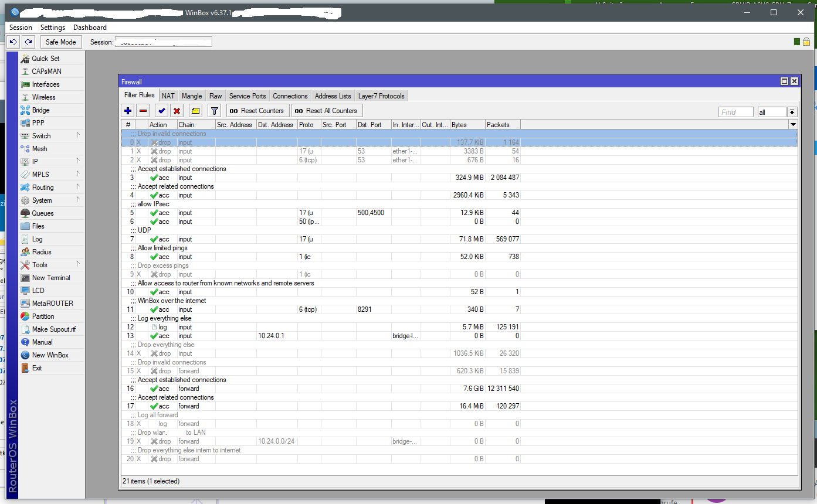Image resolution: width=817 pixels, height=504 pixels.
Task: Switch to the Mangle tab
Action: pos(192,96)
